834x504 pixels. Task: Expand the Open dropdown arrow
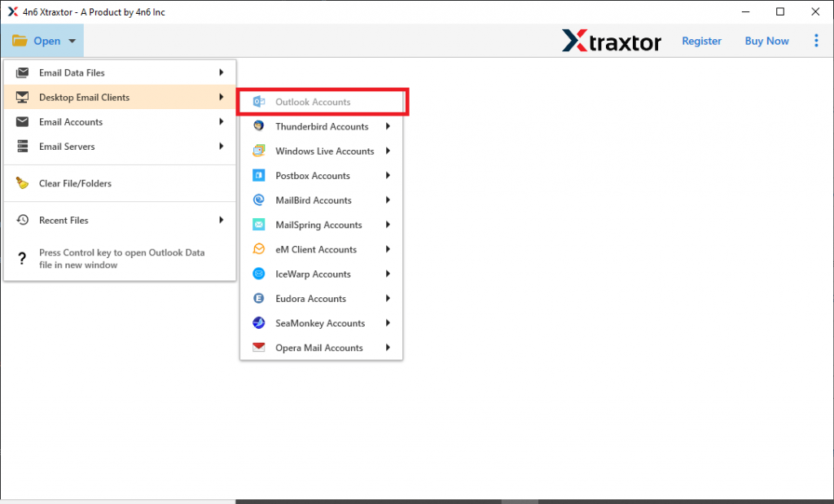[x=72, y=41]
